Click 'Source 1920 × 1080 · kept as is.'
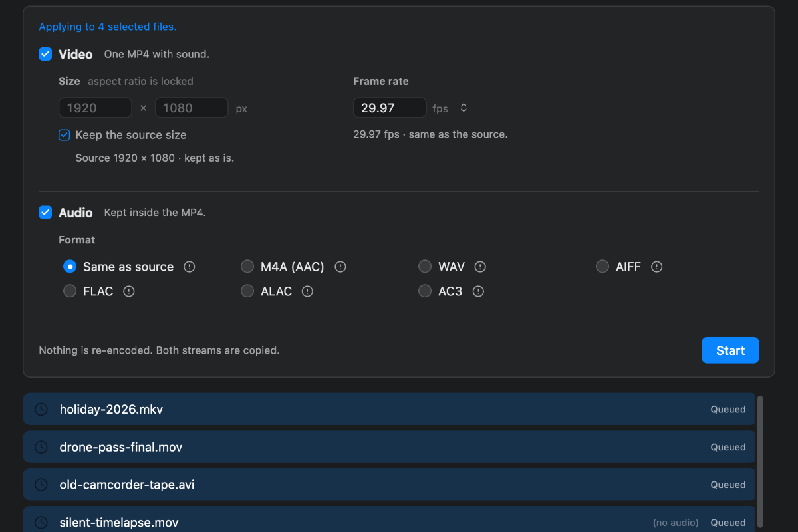798x532 pixels. [x=155, y=158]
